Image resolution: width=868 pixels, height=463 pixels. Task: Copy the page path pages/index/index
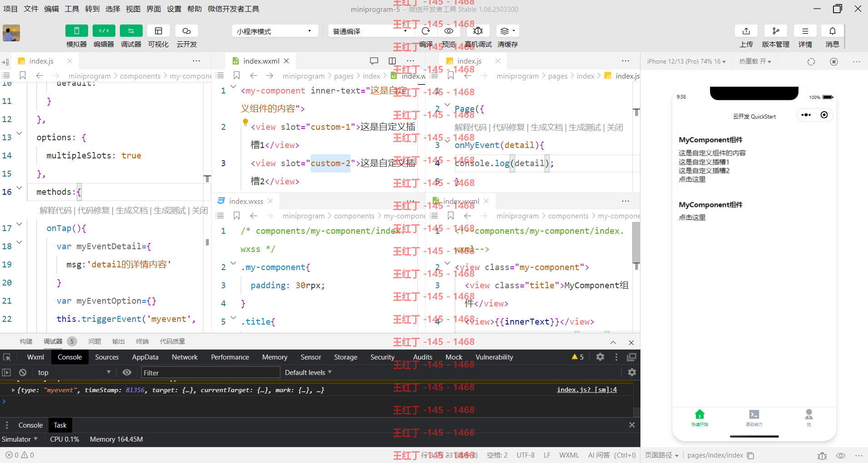(x=750, y=455)
